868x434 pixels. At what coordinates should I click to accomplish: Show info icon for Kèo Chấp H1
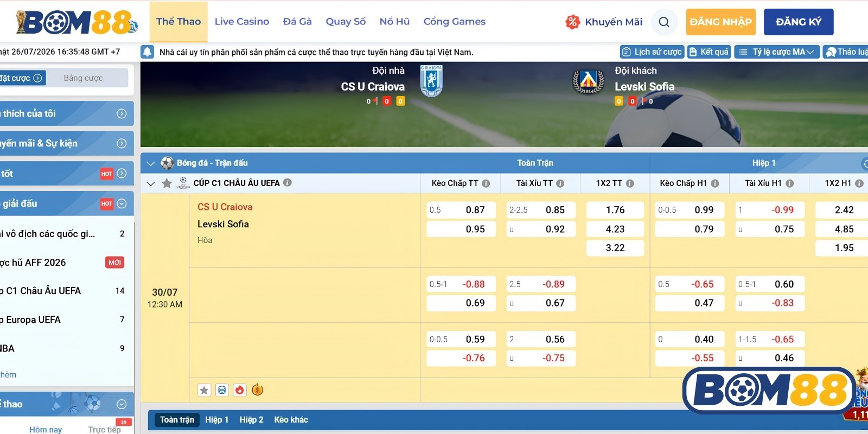(x=715, y=183)
